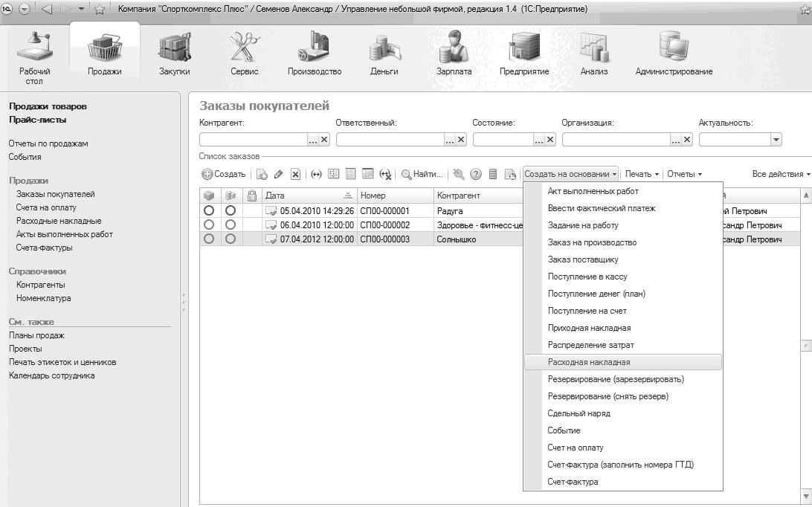Open the Контрагенты link in sidebar

pyautogui.click(x=41, y=285)
